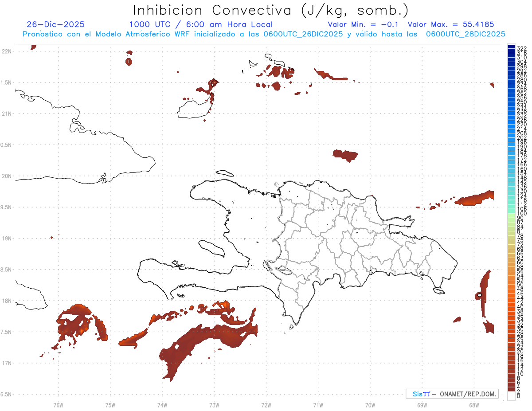
Task: Click the 17N latitude label
Action: [x=7, y=363]
